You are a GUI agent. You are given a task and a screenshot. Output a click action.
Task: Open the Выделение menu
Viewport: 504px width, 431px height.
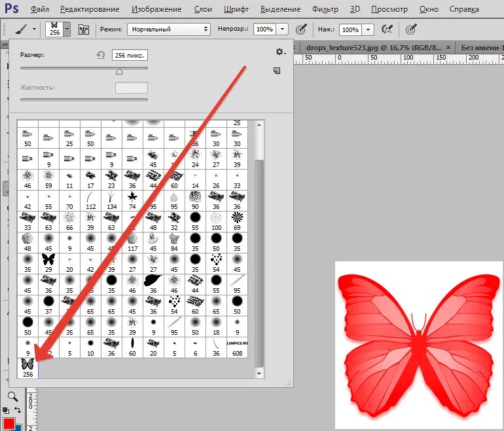[x=280, y=9]
